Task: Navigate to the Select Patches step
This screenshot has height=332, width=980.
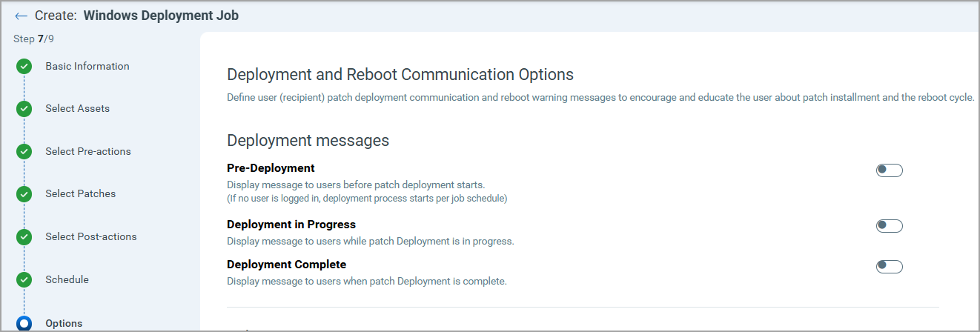Action: pyautogui.click(x=80, y=193)
